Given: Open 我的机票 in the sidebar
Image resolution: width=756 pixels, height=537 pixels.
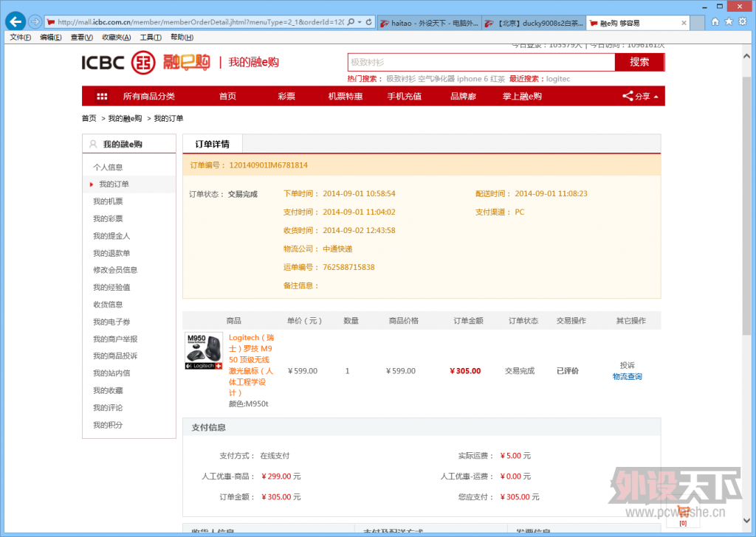Looking at the screenshot, I should 108,201.
